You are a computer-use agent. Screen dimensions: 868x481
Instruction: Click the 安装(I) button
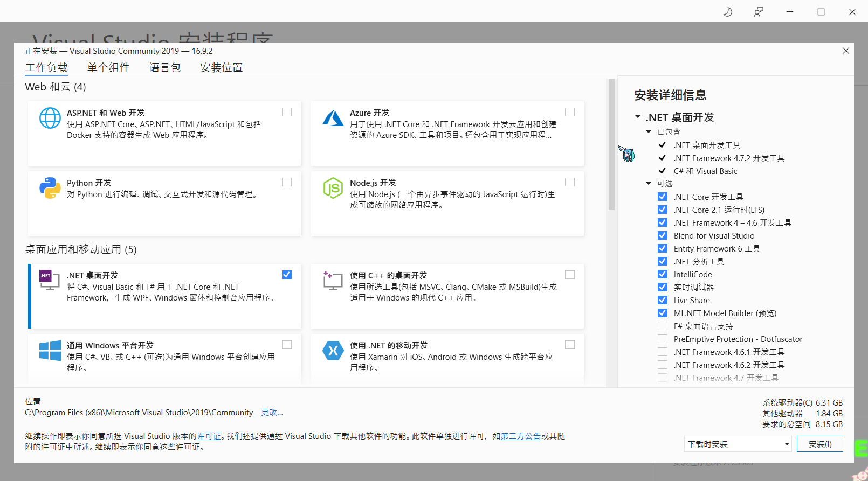(x=820, y=444)
